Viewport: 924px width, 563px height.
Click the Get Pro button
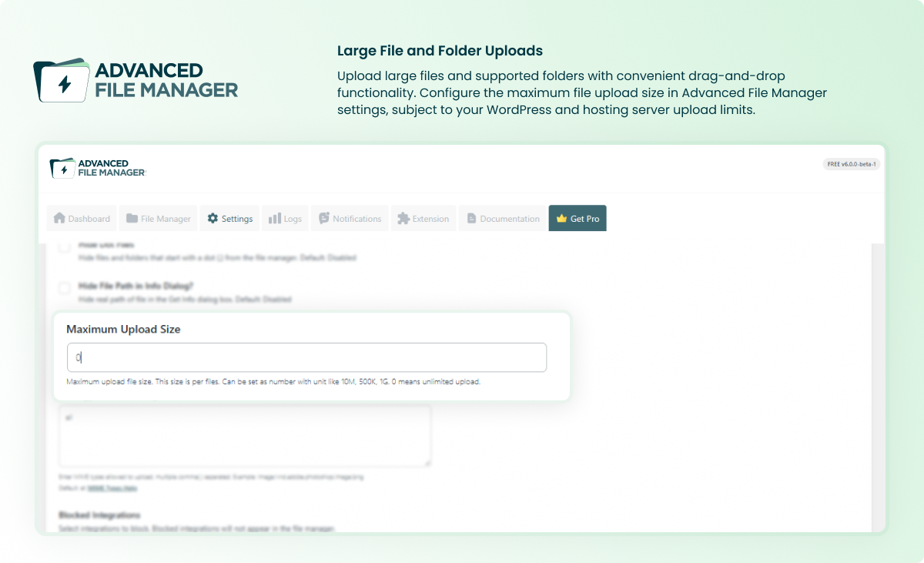[x=577, y=219]
